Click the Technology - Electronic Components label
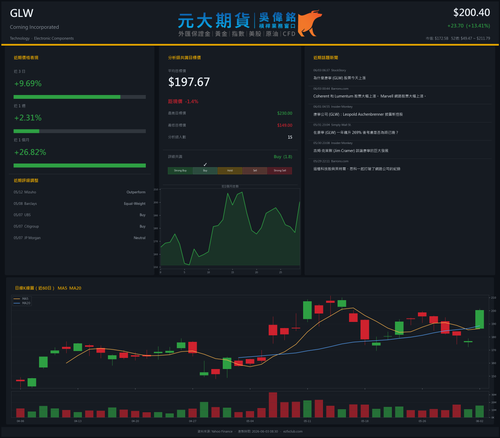The image size is (500, 438). (42, 38)
